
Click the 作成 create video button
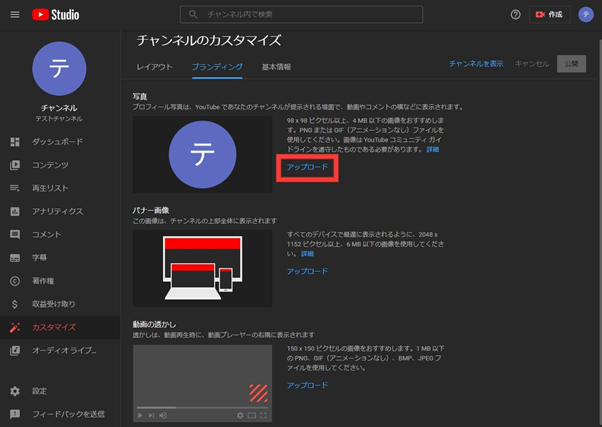(x=549, y=15)
